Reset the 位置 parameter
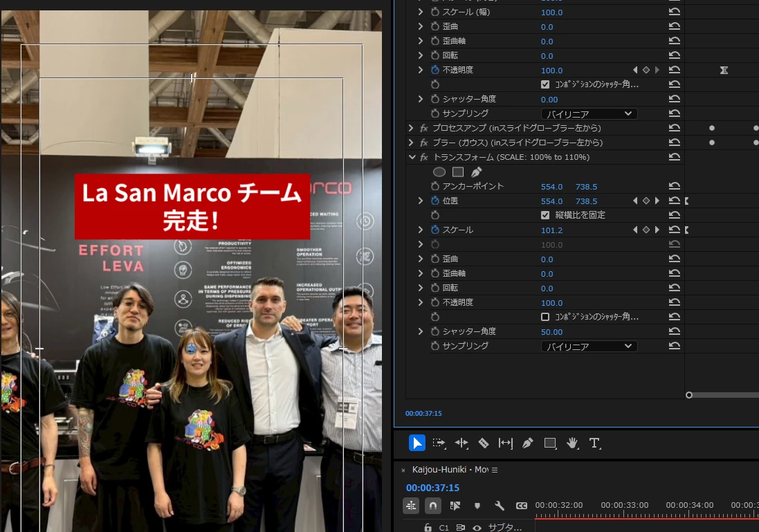The image size is (759, 532). [675, 201]
